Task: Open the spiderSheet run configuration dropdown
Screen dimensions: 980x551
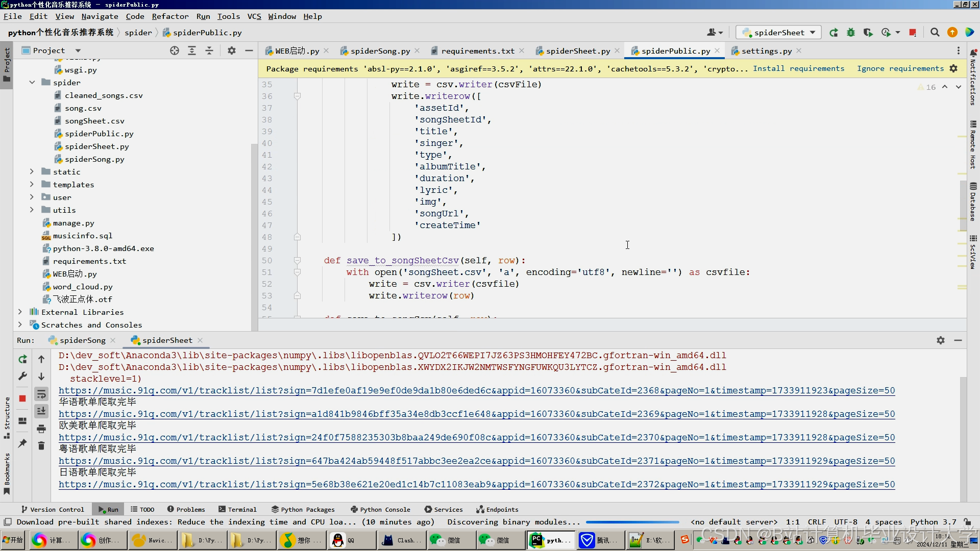Action: (x=779, y=33)
